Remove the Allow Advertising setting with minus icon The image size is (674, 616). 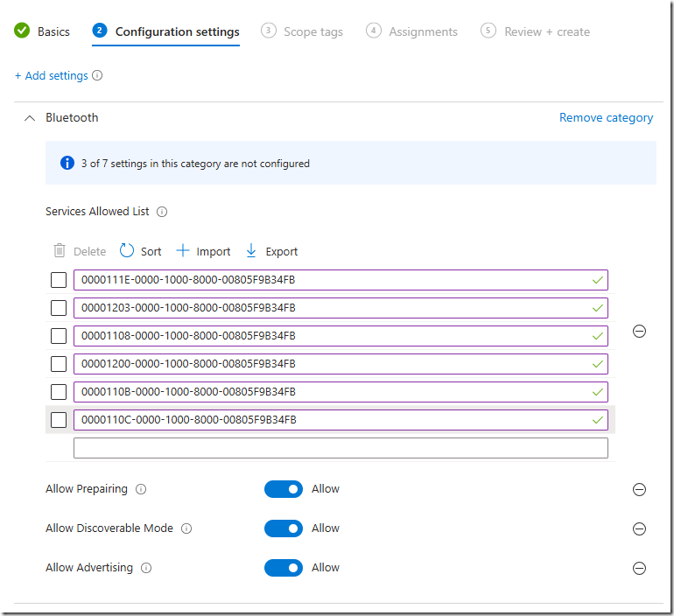tap(639, 568)
